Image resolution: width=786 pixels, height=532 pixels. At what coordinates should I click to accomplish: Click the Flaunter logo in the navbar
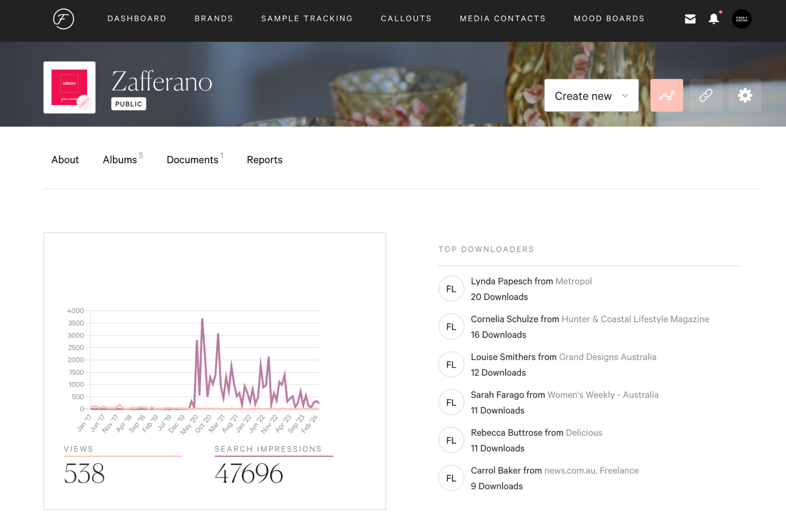[x=63, y=18]
